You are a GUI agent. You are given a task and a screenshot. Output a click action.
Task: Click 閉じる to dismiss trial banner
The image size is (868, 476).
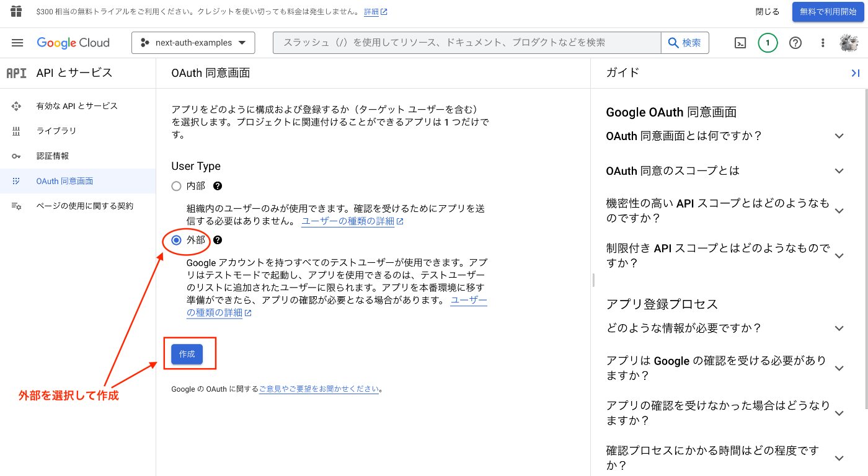pos(767,12)
